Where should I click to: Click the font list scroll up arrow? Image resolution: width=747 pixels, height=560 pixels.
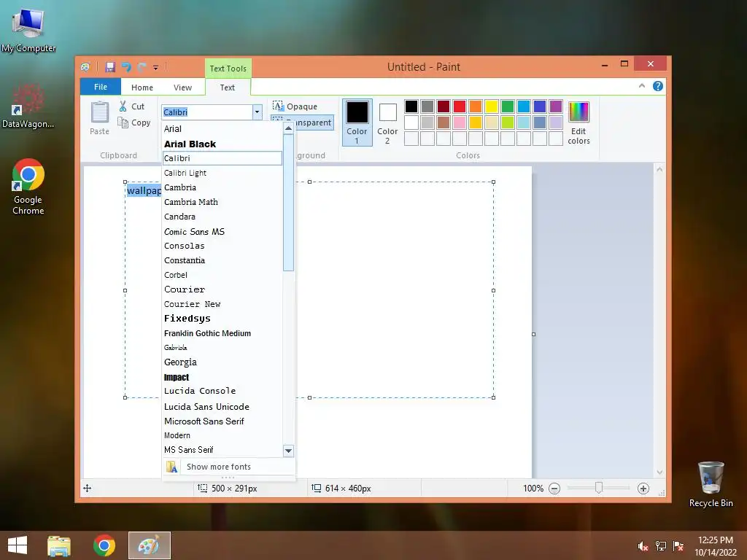pos(288,128)
